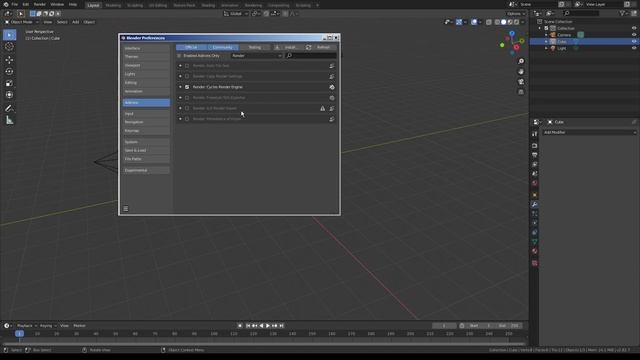Select the Transform tool
640x360 pixels.
(x=9, y=95)
